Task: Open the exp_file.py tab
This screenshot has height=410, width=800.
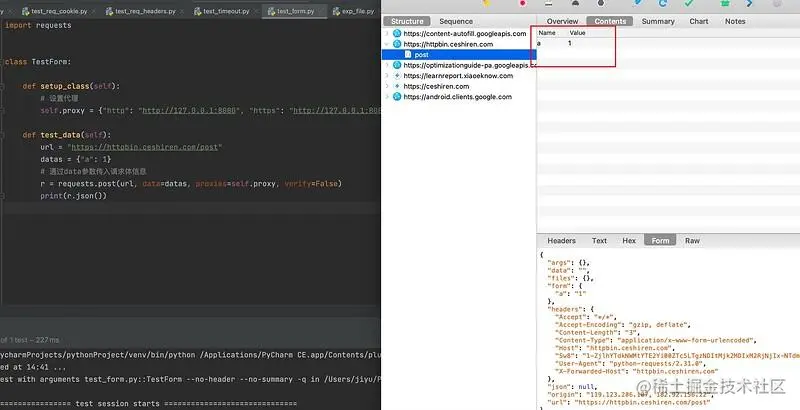Action: click(354, 11)
